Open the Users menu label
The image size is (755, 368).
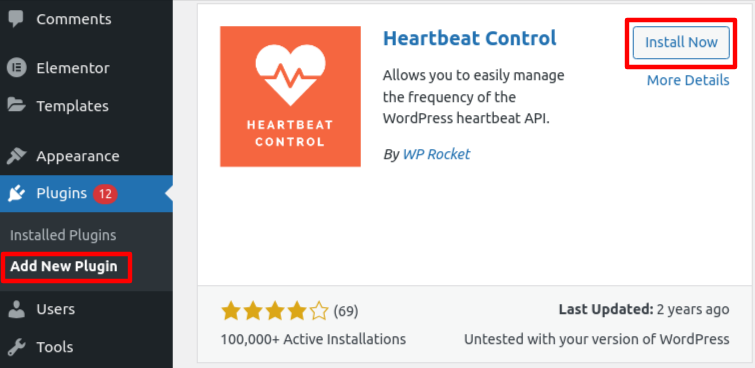coord(55,309)
